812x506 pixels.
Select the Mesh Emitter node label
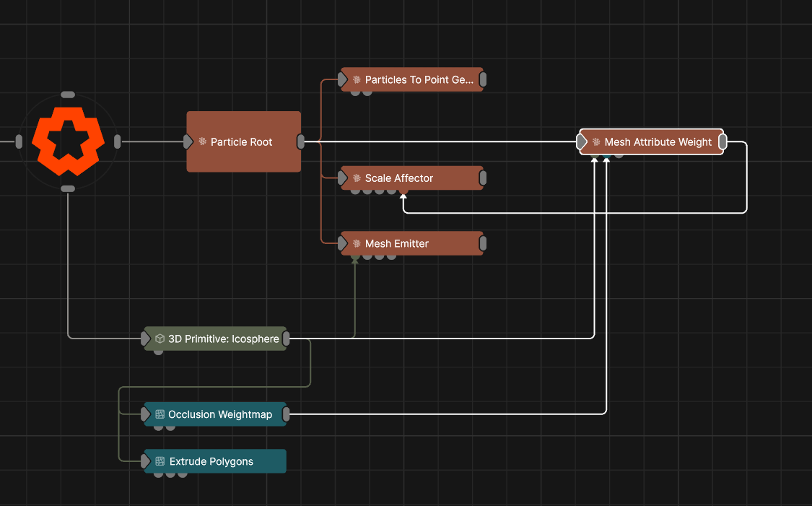coord(396,244)
